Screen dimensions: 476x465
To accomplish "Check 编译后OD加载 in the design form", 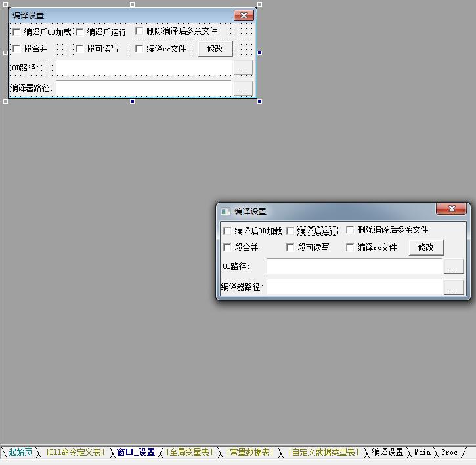I will (x=16, y=32).
